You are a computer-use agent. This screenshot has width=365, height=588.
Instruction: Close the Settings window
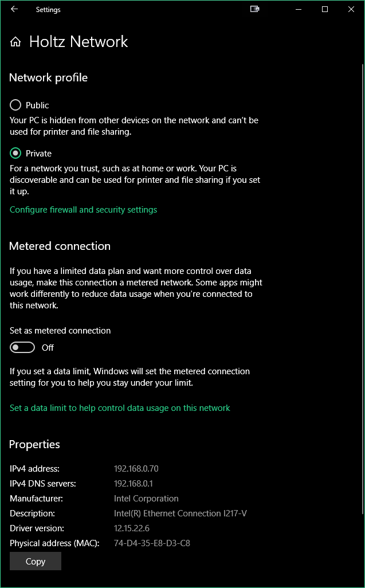tap(351, 9)
